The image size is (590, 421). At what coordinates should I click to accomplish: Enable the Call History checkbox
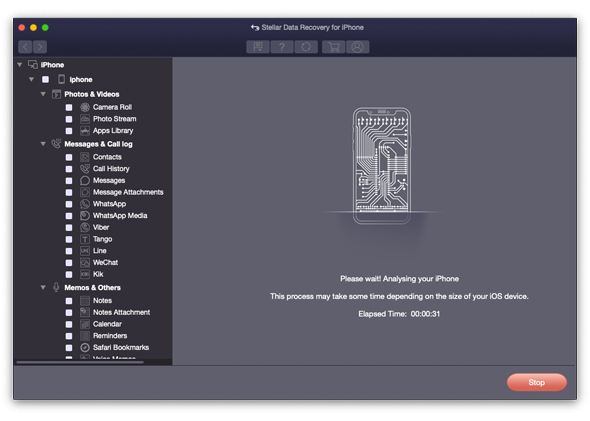click(69, 169)
